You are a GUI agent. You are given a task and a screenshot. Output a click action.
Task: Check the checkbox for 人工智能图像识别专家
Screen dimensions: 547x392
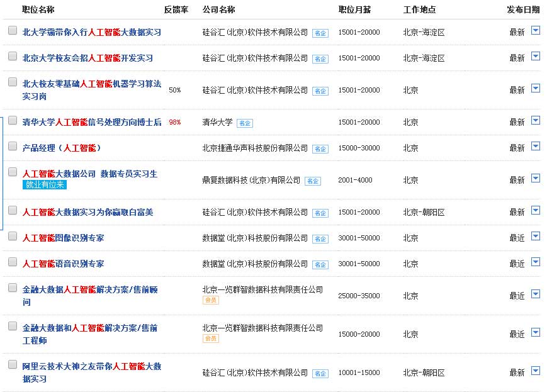(13, 236)
